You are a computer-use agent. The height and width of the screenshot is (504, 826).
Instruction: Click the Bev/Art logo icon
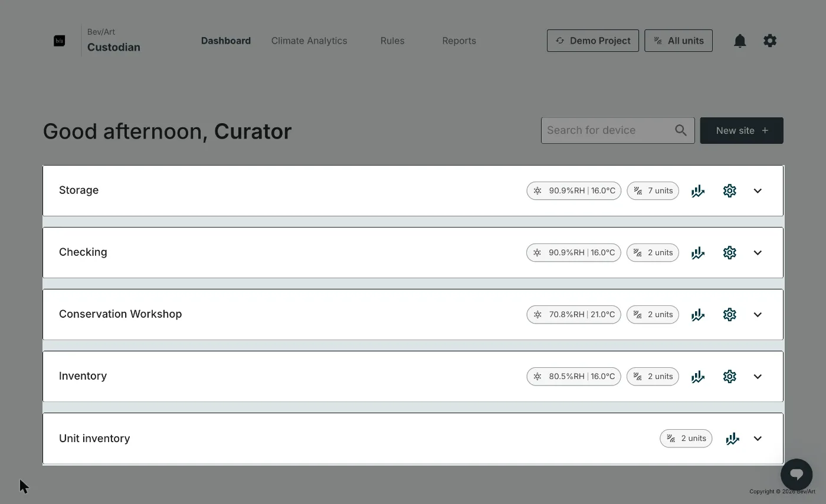60,41
